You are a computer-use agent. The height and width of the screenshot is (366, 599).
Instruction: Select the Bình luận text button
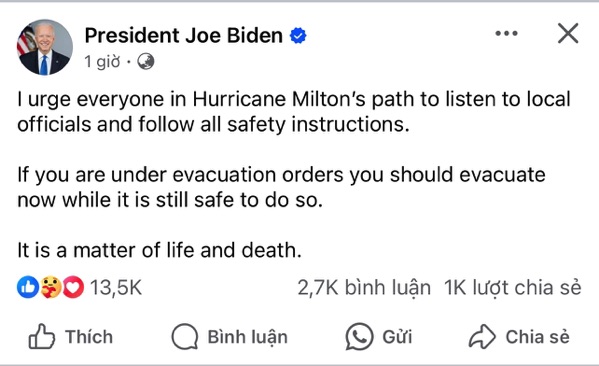click(248, 337)
